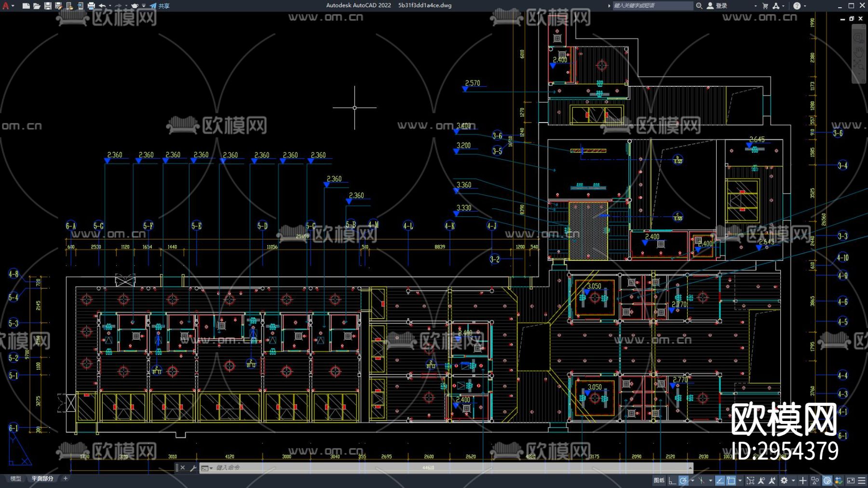This screenshot has height=488, width=868.
Task: Open the Autodesk App Store cart icon
Action: [x=765, y=6]
